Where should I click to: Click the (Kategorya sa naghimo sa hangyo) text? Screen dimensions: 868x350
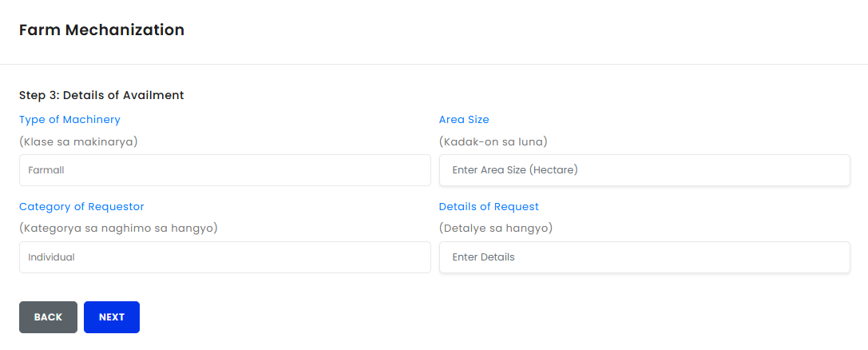(118, 228)
